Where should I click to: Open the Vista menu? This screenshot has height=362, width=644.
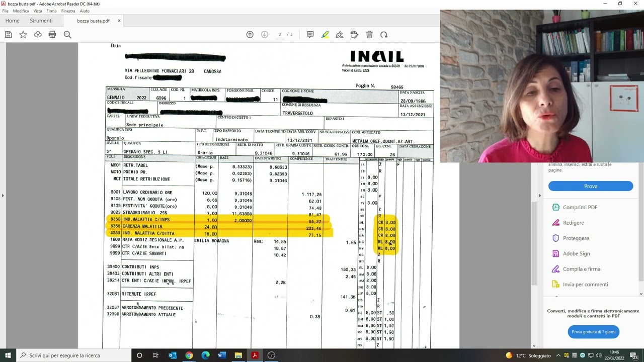[38, 11]
